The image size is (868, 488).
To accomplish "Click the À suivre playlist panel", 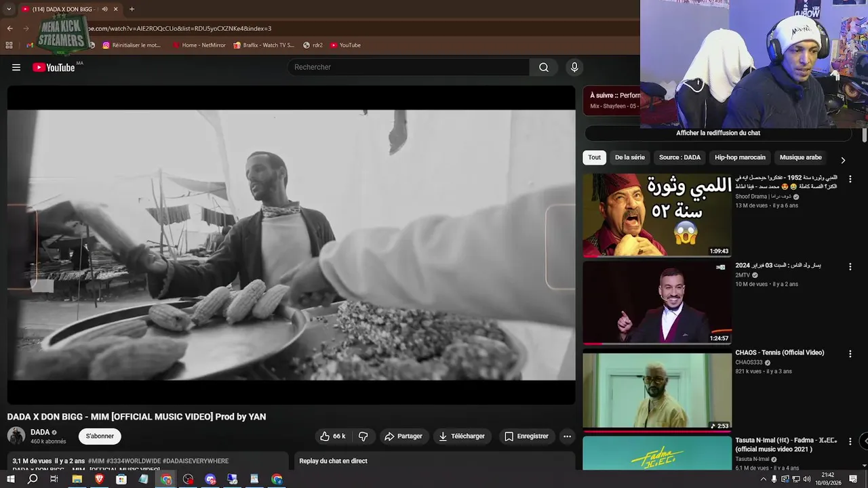I will 612,100.
